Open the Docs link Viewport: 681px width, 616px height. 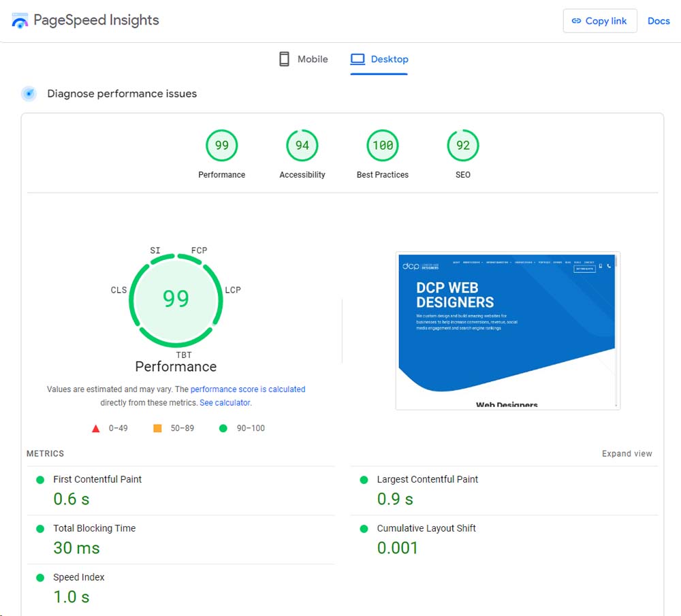[x=658, y=21]
